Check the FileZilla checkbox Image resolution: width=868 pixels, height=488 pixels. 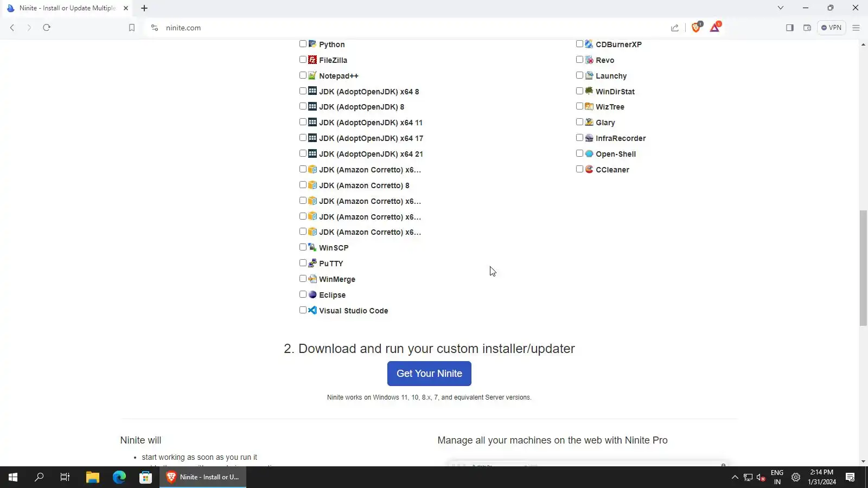pyautogui.click(x=303, y=60)
